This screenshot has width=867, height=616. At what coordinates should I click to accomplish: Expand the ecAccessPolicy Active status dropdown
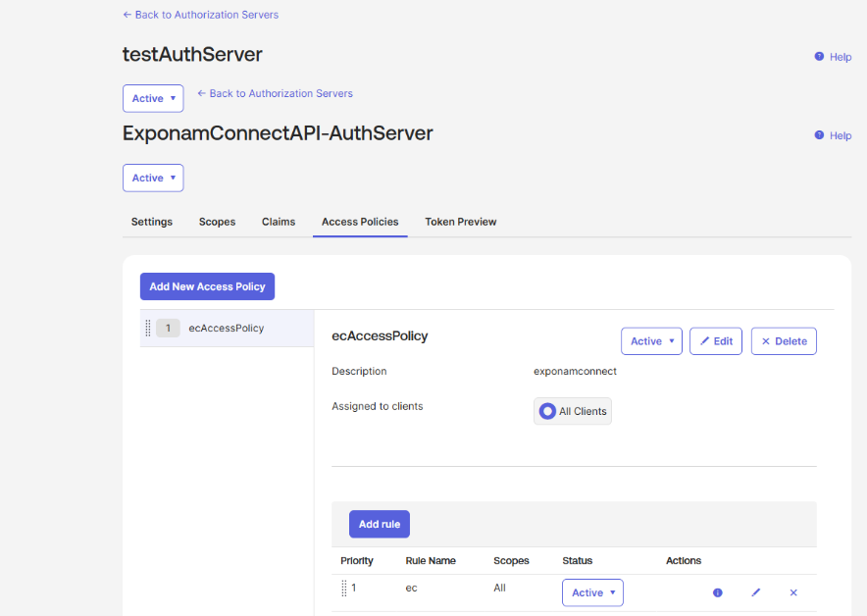click(651, 341)
